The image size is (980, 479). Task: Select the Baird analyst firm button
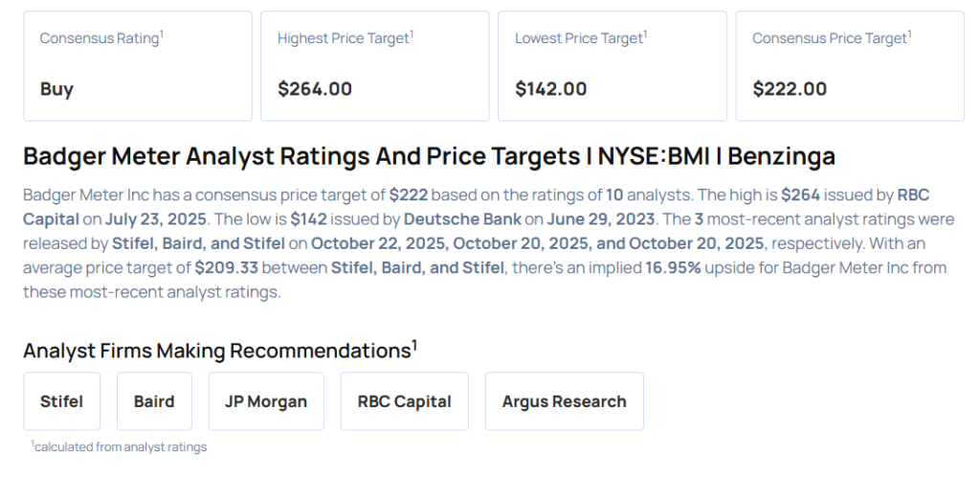click(x=154, y=401)
